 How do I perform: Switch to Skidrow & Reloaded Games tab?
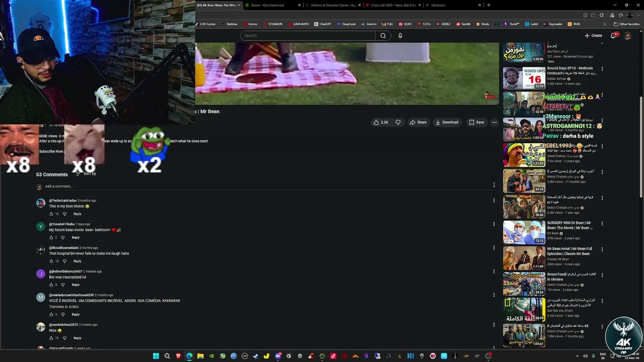334,5
